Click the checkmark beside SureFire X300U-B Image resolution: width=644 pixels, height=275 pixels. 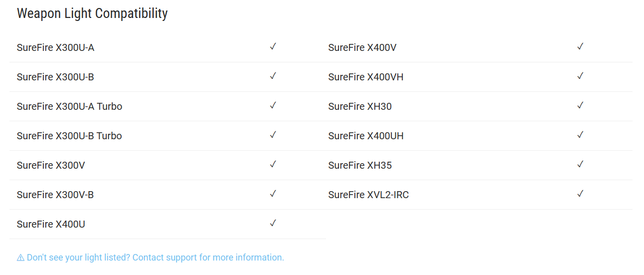coord(273,76)
